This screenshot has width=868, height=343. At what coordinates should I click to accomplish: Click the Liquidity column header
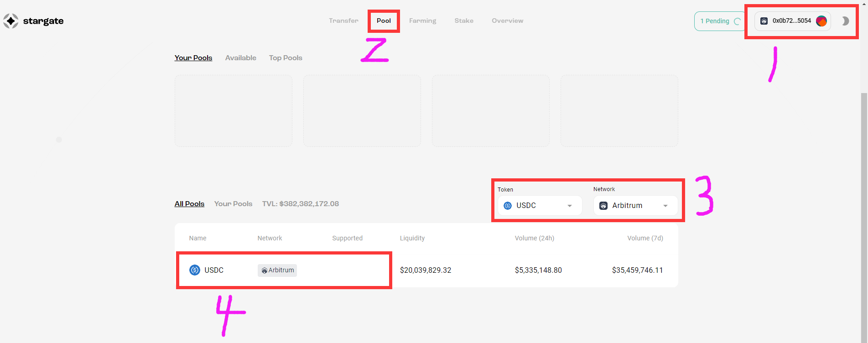point(412,238)
